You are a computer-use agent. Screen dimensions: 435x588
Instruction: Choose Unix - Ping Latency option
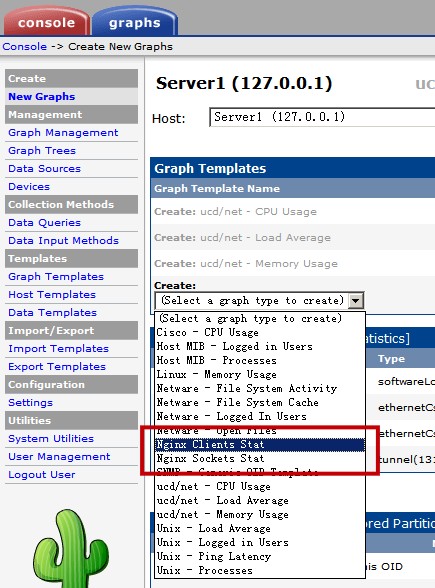260,556
